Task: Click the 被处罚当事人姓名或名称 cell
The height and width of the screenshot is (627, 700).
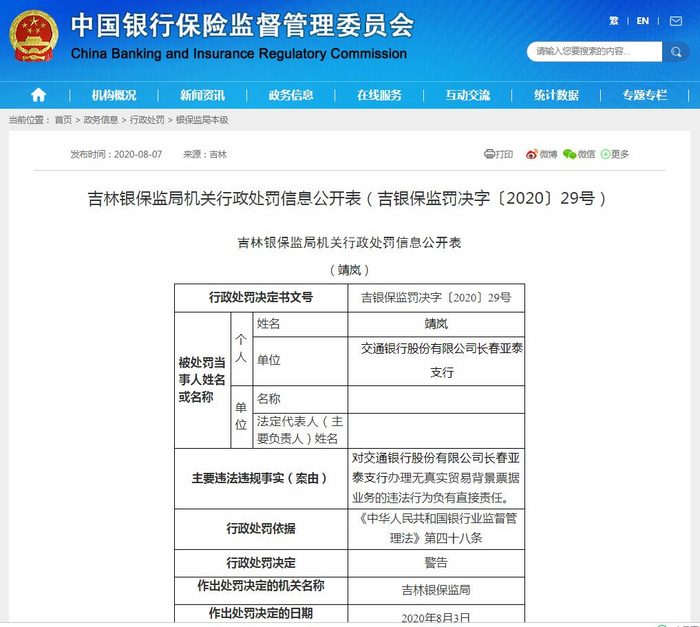Action: 202,380
